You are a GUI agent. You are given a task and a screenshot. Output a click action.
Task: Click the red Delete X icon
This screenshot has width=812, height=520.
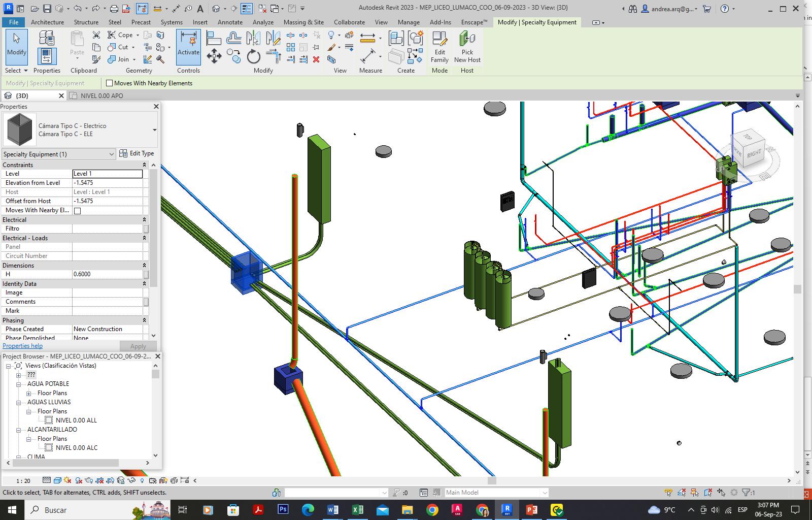pyautogui.click(x=316, y=59)
